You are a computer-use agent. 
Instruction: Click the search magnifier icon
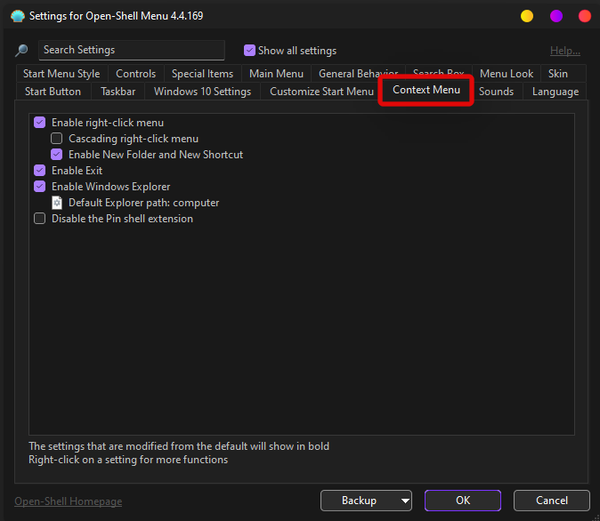click(21, 51)
